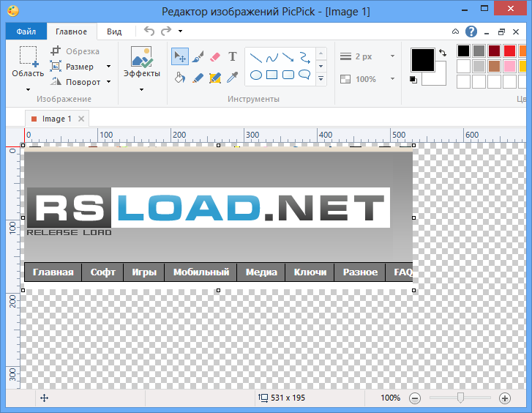Select the blue marker highlighter tool
The height and width of the screenshot is (413, 532).
pos(198,78)
